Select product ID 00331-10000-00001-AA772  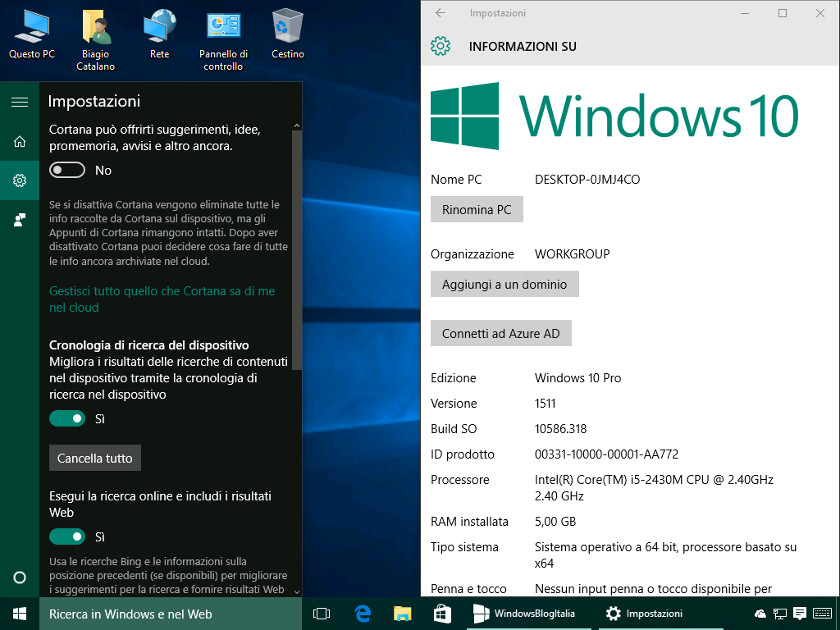pyautogui.click(x=606, y=454)
